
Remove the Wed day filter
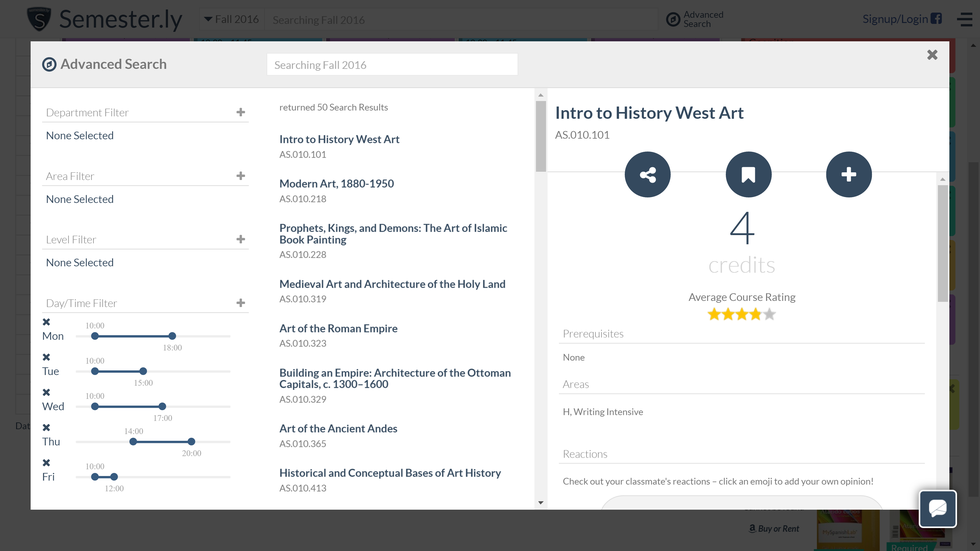[x=47, y=392]
